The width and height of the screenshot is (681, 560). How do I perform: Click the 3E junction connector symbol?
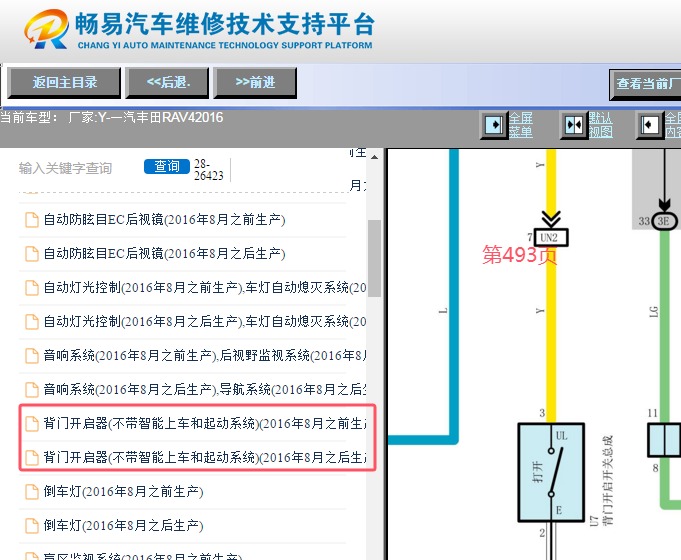664,221
